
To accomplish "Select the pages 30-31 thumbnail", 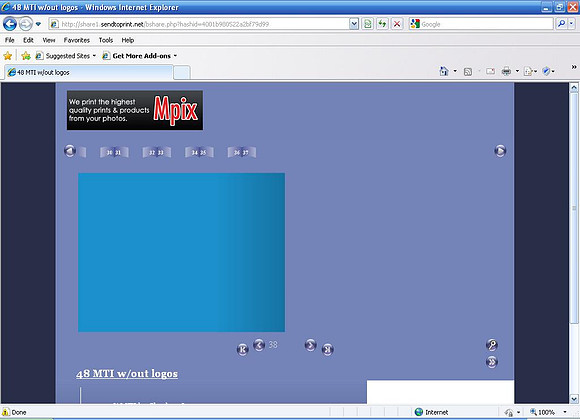I will point(114,152).
